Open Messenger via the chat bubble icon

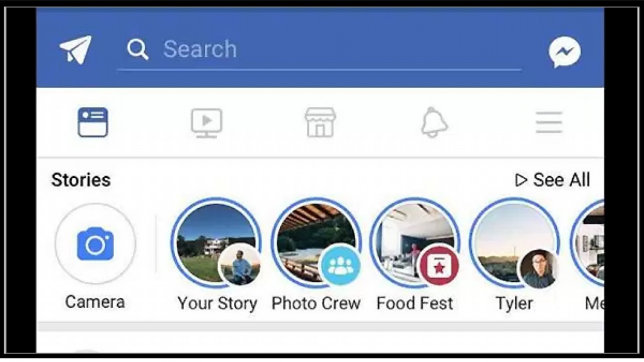(564, 52)
